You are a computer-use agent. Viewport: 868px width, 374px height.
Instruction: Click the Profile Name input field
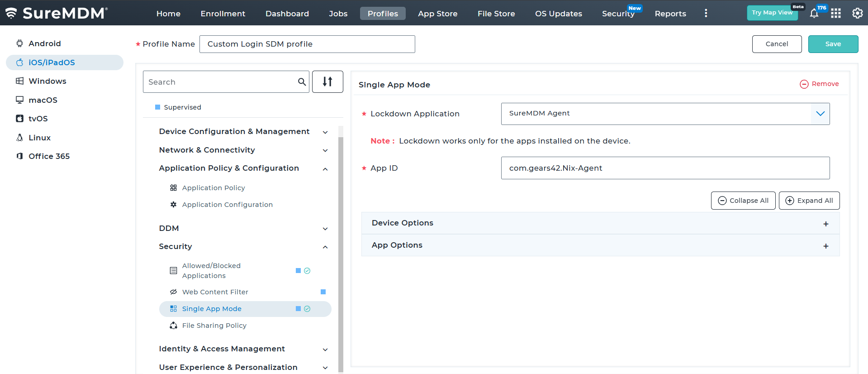tap(307, 44)
